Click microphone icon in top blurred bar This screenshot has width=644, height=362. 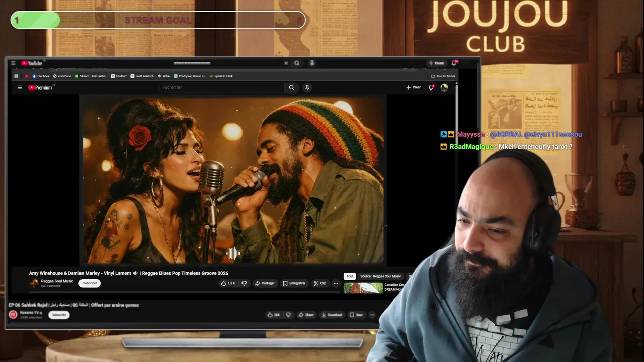coord(312,63)
